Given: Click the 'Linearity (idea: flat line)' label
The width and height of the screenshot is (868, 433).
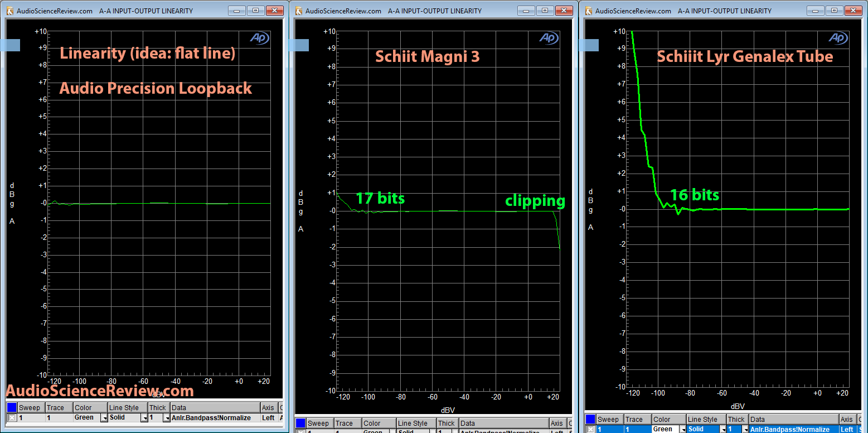Looking at the screenshot, I should pos(148,54).
